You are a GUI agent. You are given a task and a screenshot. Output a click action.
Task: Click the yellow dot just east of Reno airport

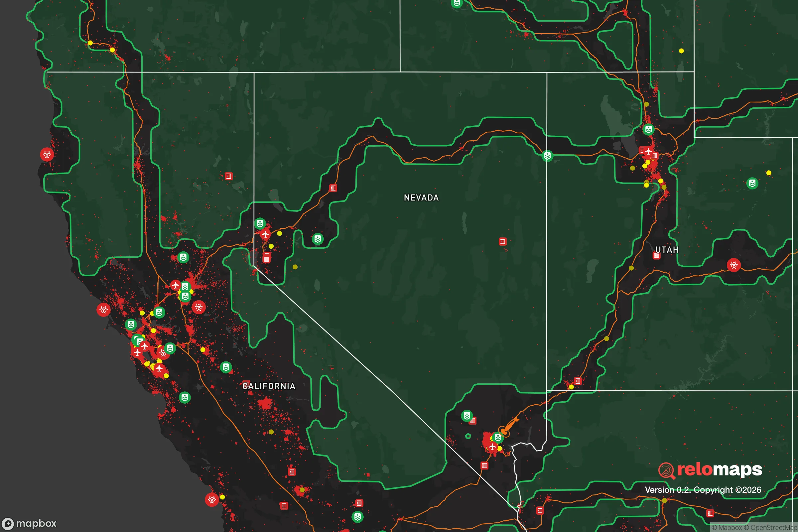280,233
